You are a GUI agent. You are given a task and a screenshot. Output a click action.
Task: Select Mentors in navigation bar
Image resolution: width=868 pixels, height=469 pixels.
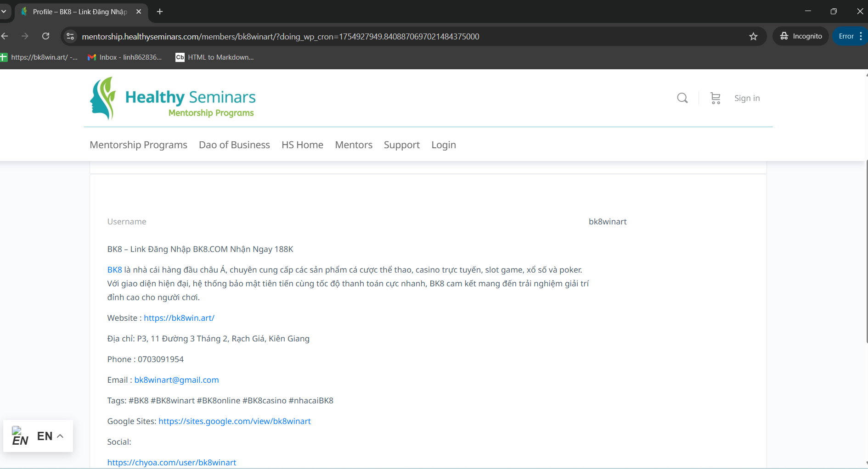pyautogui.click(x=353, y=145)
